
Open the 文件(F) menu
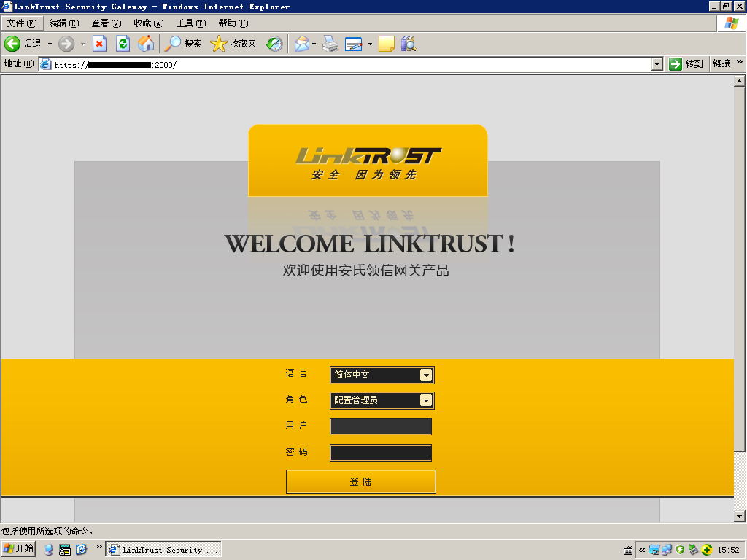tap(22, 23)
